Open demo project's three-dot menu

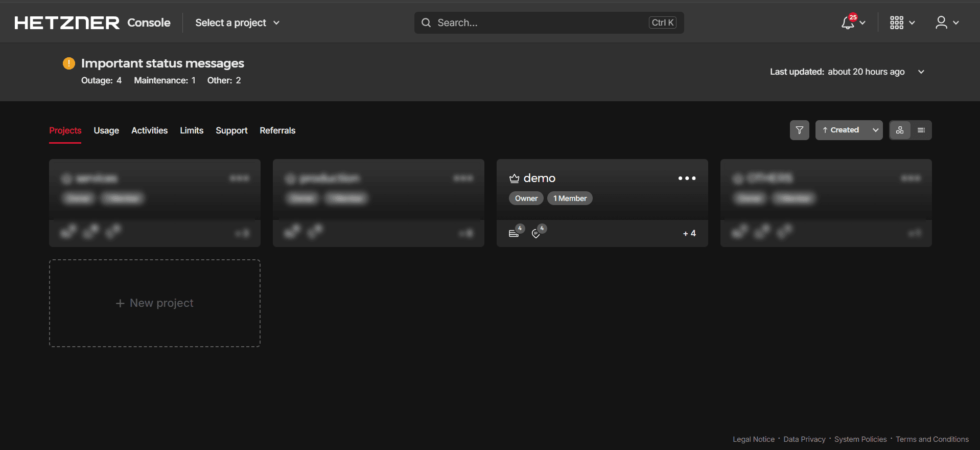click(687, 178)
